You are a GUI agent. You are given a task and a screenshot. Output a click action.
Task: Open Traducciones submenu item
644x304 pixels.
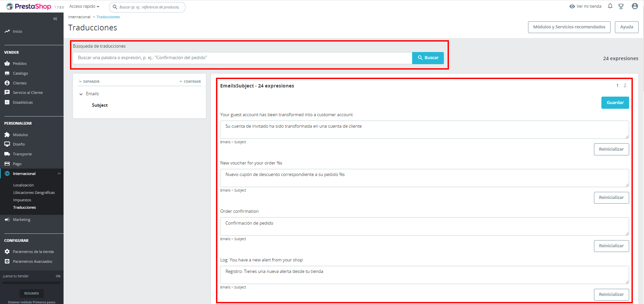click(x=25, y=207)
